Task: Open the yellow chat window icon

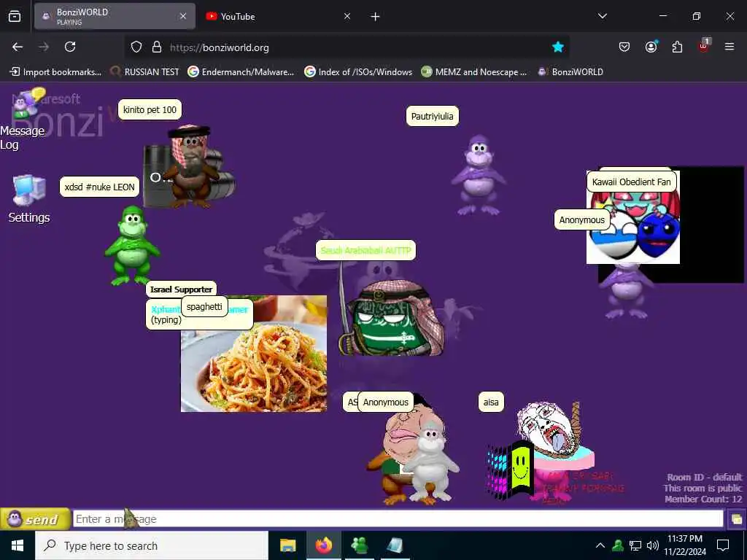Action: pos(737,519)
